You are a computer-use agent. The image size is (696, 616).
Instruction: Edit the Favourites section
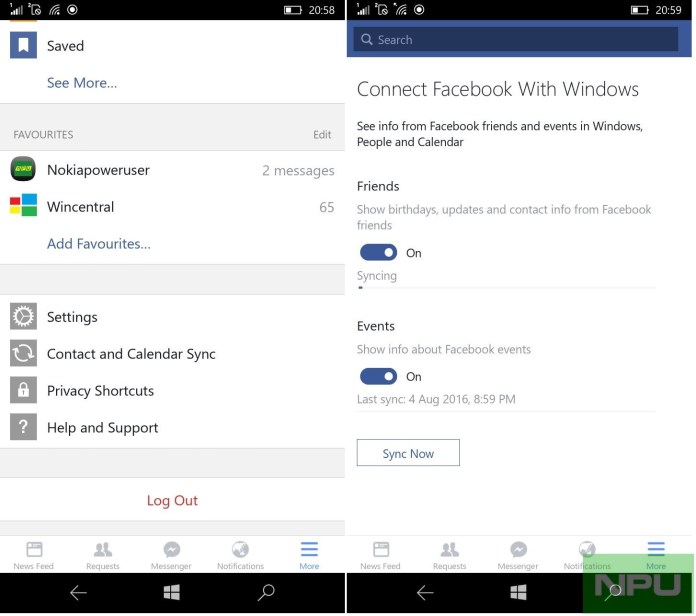322,134
